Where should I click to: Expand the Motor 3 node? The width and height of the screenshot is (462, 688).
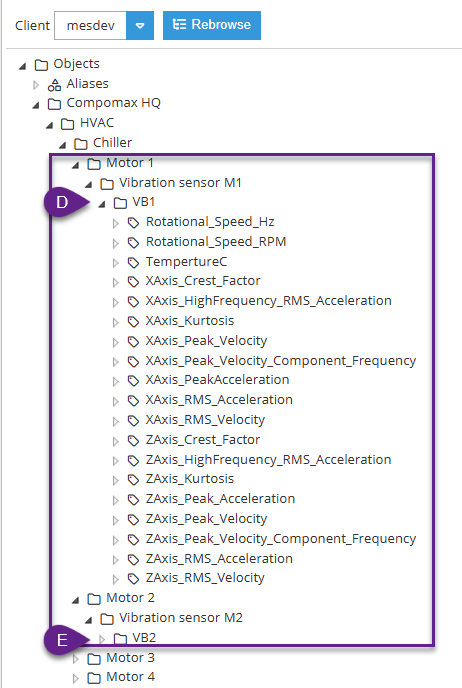[75, 659]
